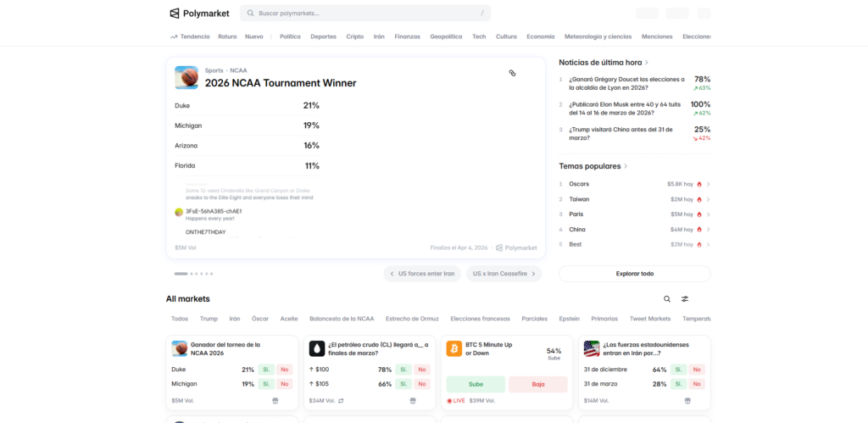868x423 pixels.
Task: Switch to the Trump markets filter tab
Action: [x=209, y=319]
